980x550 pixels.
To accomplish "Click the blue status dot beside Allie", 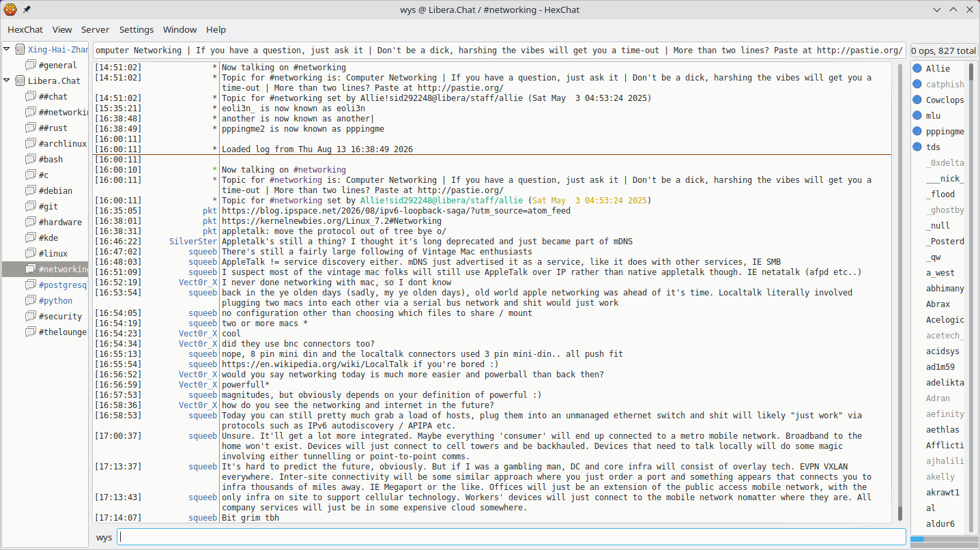I will click(917, 68).
